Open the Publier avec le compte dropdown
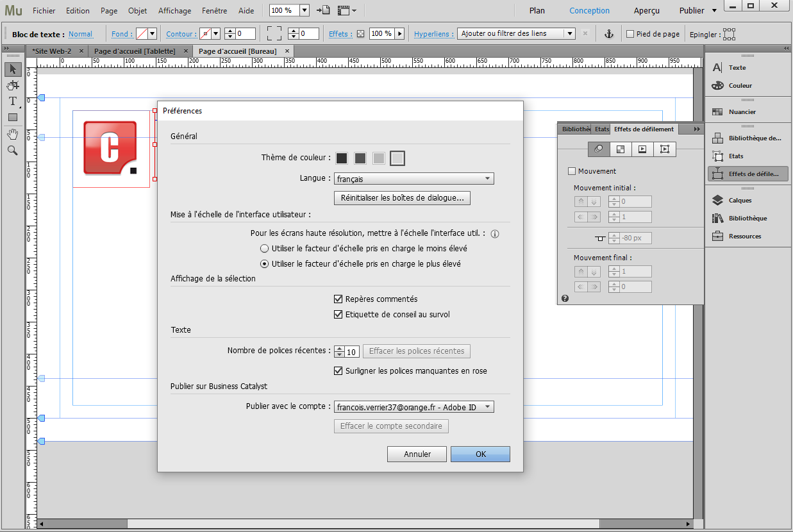 pyautogui.click(x=413, y=406)
